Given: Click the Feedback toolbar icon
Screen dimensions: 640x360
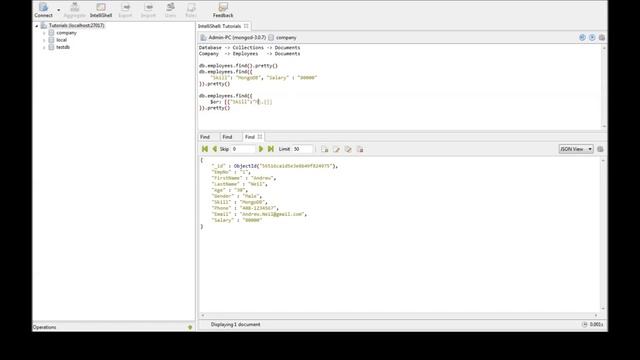Looking at the screenshot, I should point(223,10).
